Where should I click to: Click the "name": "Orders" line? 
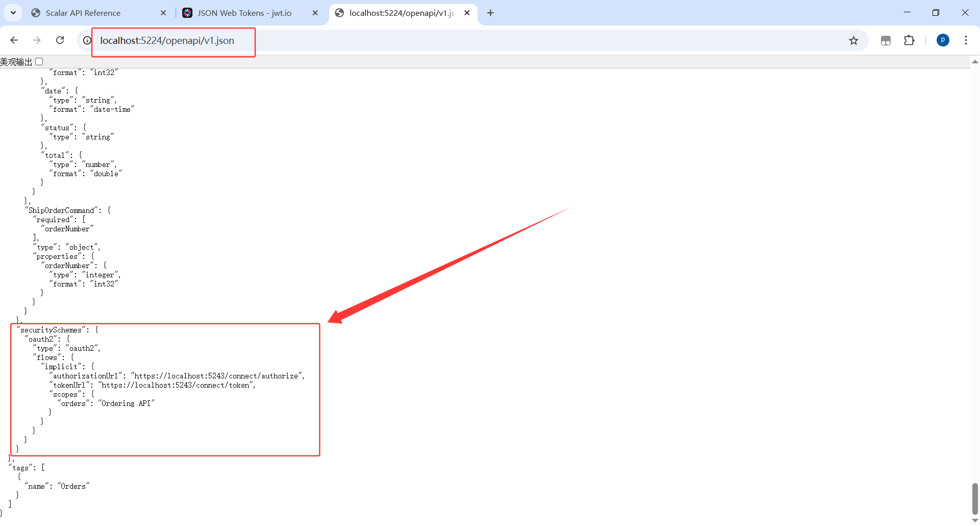(x=57, y=486)
